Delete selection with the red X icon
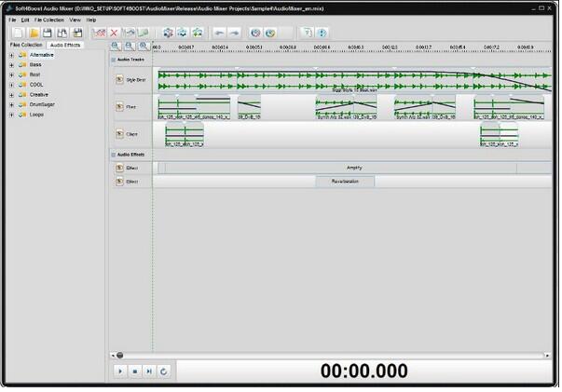The width and height of the screenshot is (562, 392). pyautogui.click(x=114, y=33)
